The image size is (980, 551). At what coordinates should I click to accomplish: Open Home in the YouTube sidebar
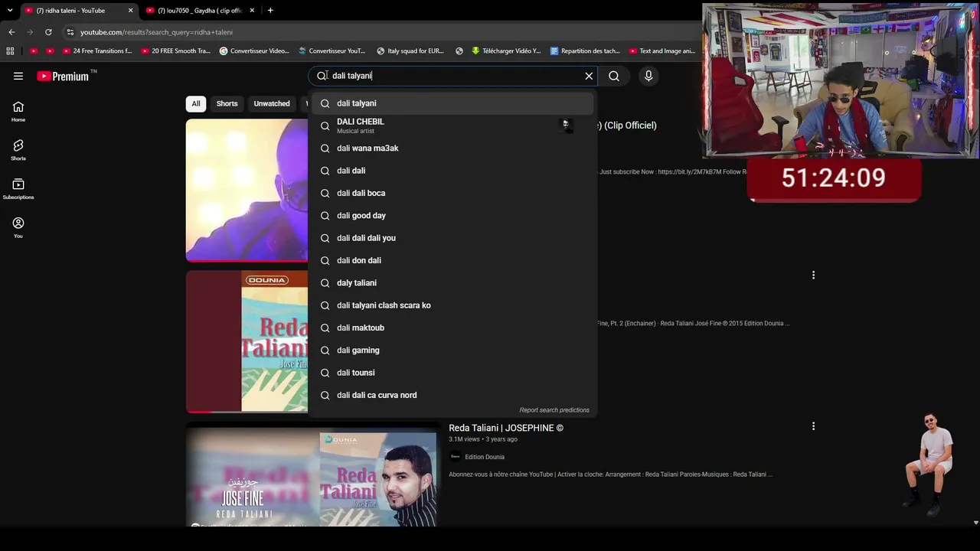[x=18, y=112]
